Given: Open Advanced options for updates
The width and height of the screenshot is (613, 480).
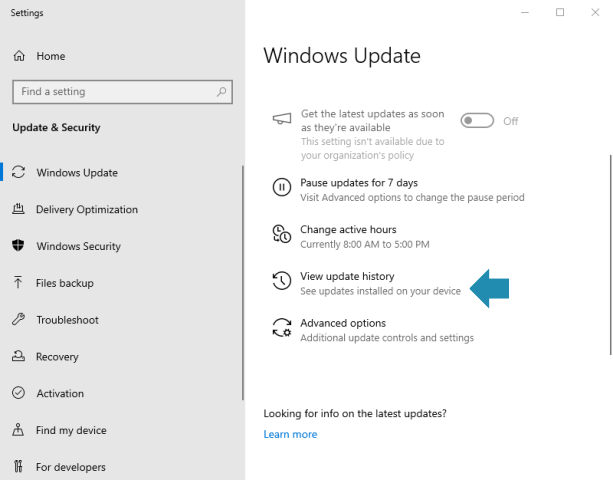Looking at the screenshot, I should click(343, 323).
